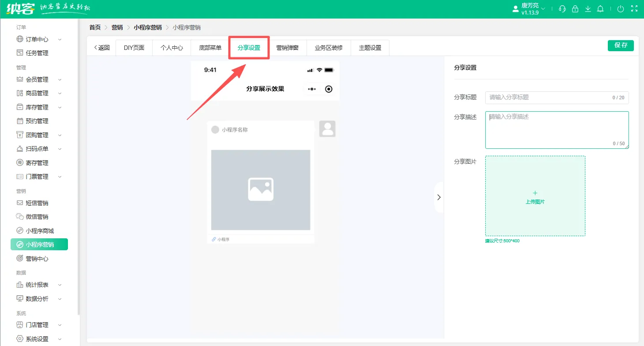Click the customer service headset icon
Viewport: 644px width, 346px height.
(562, 9)
